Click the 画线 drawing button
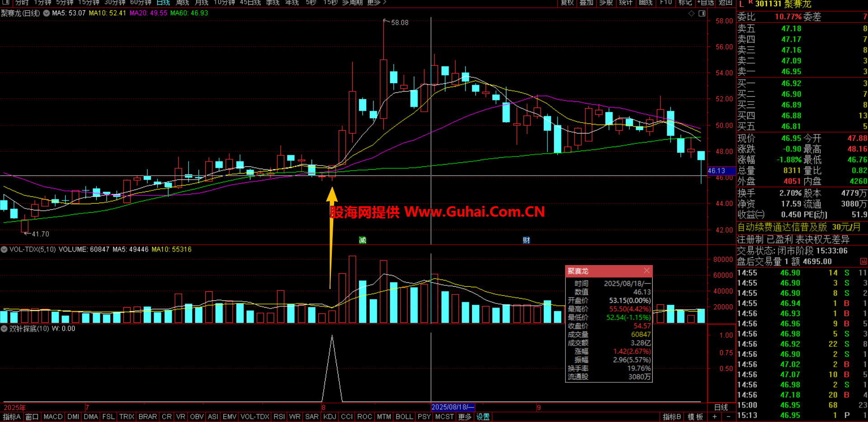This screenshot has height=422, width=868. point(646,3)
